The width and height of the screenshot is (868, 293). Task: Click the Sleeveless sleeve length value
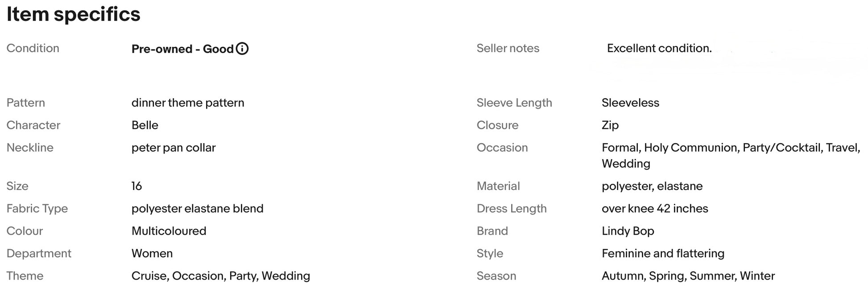pos(630,103)
